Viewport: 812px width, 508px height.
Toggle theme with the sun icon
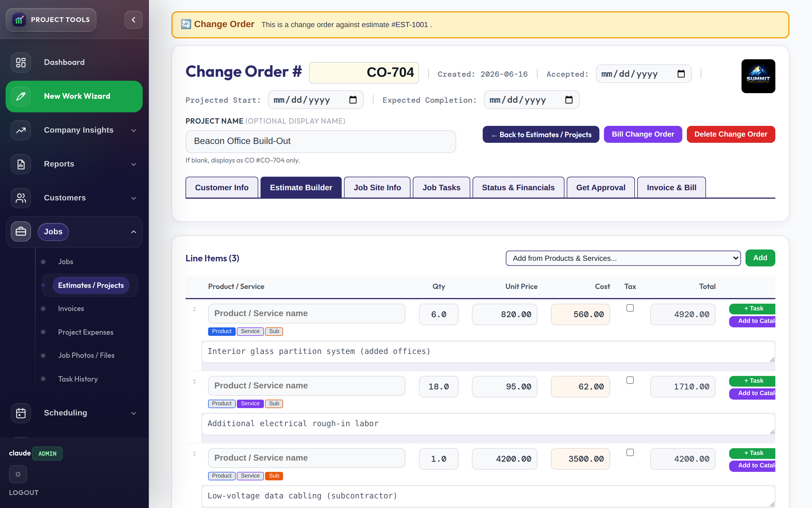click(x=18, y=474)
